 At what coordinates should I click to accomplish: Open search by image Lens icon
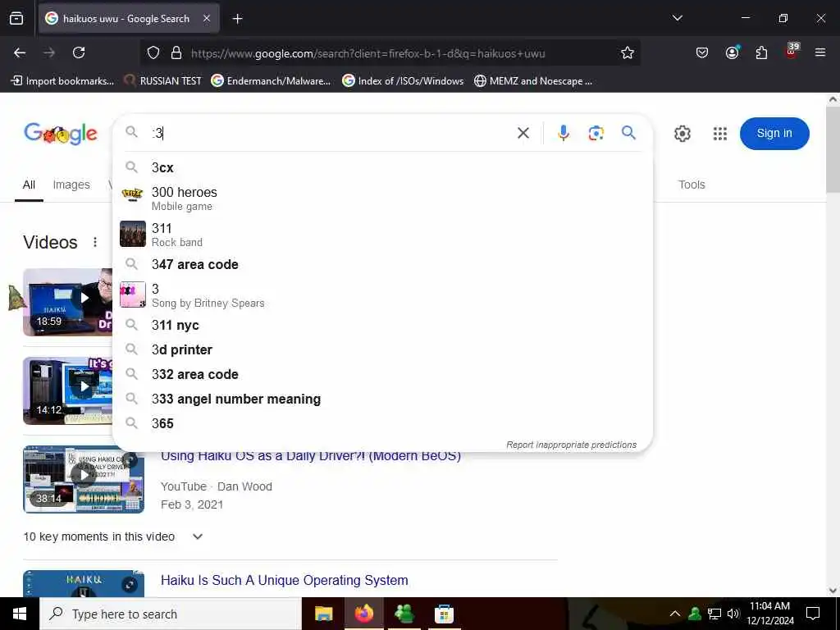click(596, 133)
